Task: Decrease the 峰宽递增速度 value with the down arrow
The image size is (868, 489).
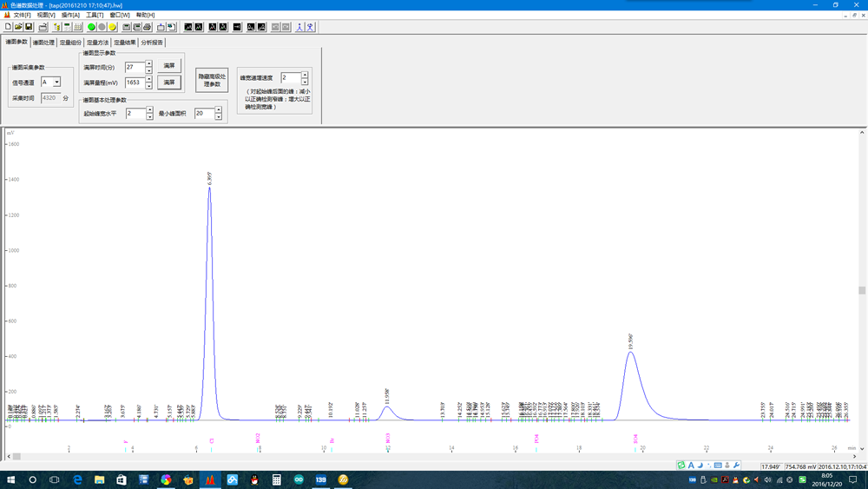Action: [x=305, y=82]
